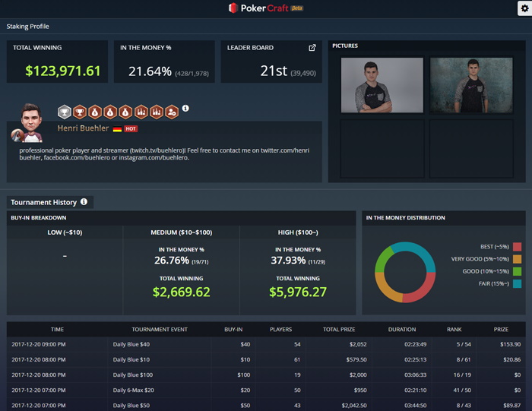This screenshot has height=411, width=532.
Task: Open the standing portrait photo
Action: 471,85
